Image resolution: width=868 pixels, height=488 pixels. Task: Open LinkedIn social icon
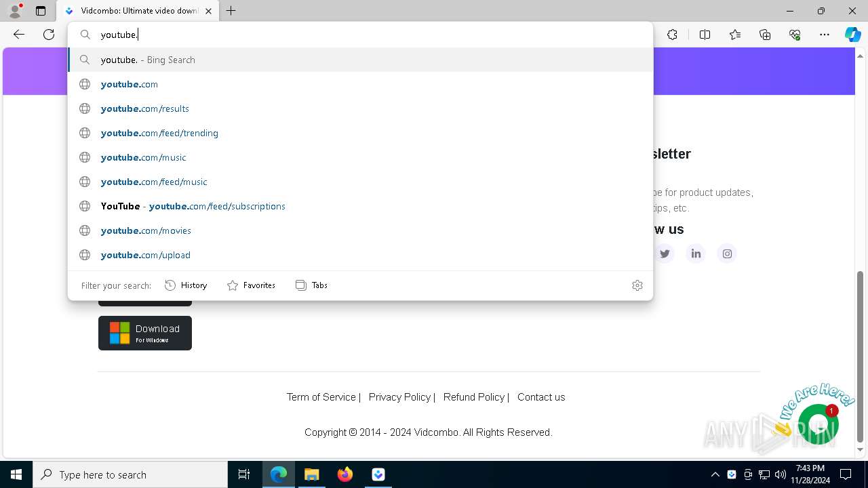(696, 253)
